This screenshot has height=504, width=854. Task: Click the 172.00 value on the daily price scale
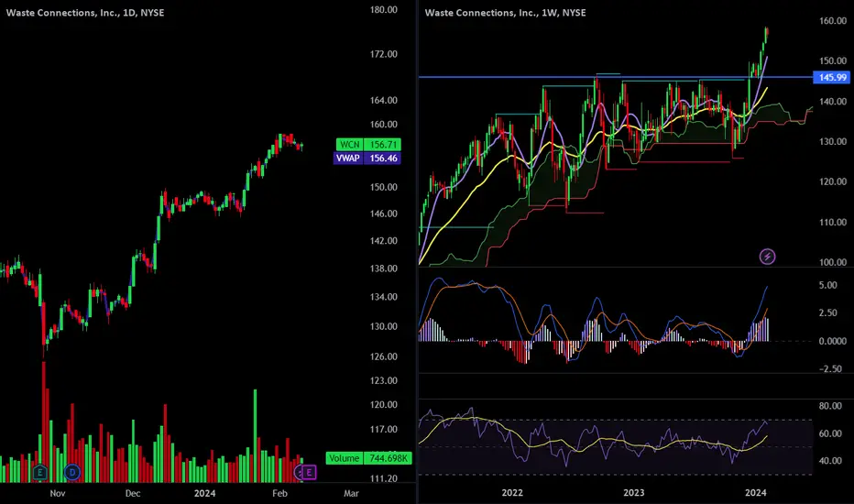383,54
